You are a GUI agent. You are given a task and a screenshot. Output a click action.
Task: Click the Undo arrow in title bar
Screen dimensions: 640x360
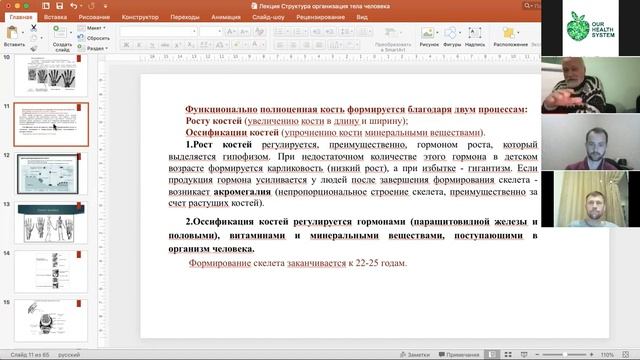(x=73, y=6)
